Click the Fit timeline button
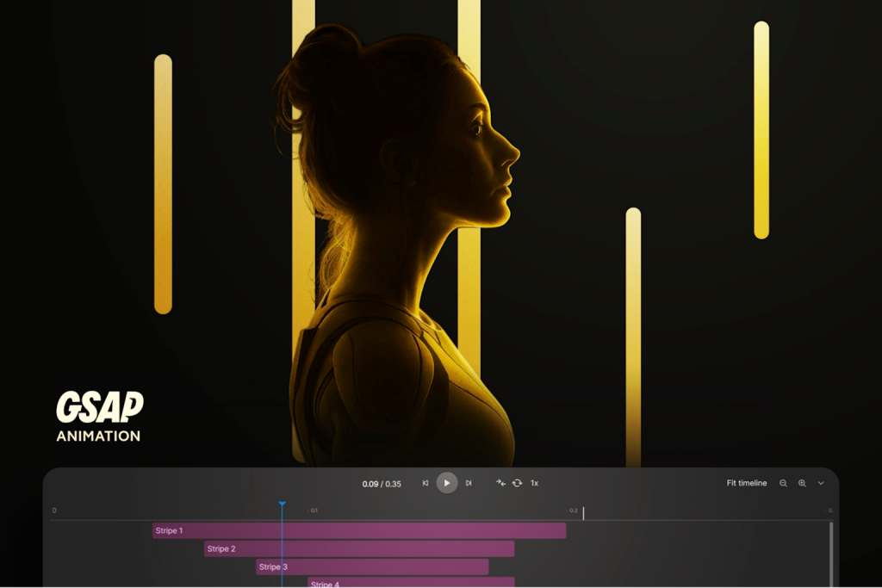882x588 pixels. point(746,483)
